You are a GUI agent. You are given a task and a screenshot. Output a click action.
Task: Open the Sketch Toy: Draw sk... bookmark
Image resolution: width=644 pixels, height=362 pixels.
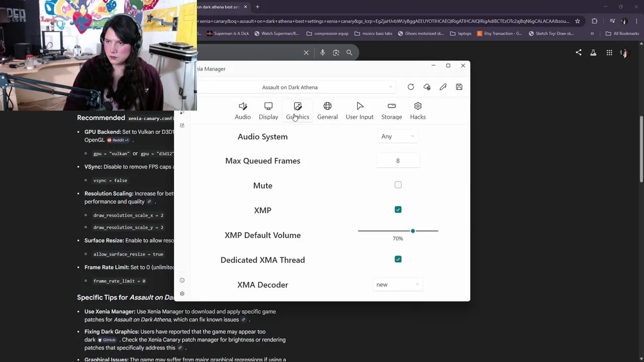pyautogui.click(x=551, y=34)
